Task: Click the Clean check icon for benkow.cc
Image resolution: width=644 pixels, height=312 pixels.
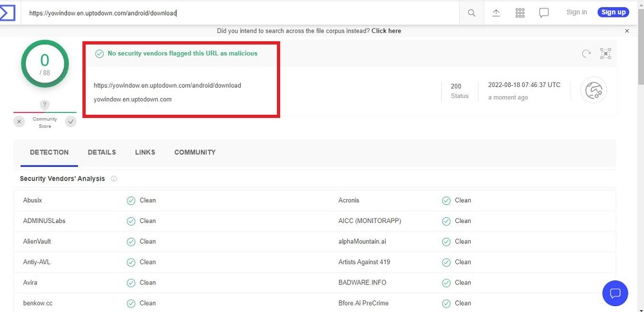Action: coord(131,304)
